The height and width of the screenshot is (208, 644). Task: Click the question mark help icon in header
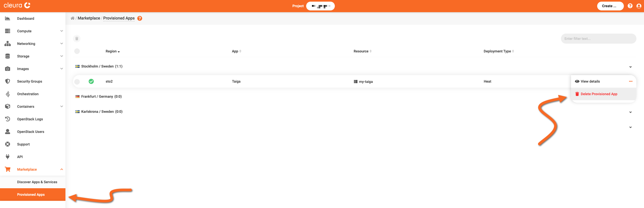630,6
